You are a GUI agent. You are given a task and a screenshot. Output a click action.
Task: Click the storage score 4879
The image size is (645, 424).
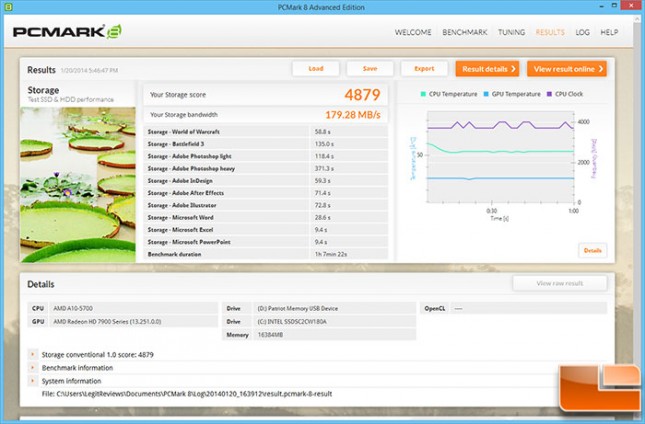362,95
